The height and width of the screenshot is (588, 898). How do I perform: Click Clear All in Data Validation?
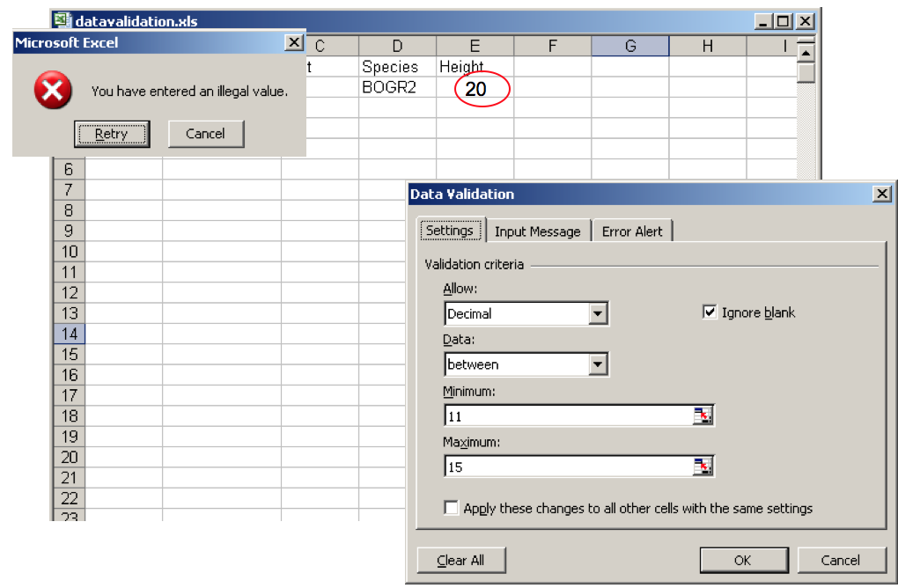(x=460, y=560)
